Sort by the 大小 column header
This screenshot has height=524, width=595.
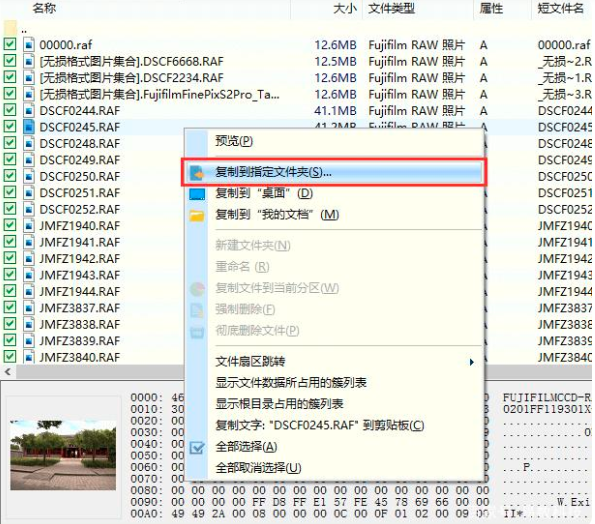pos(344,8)
